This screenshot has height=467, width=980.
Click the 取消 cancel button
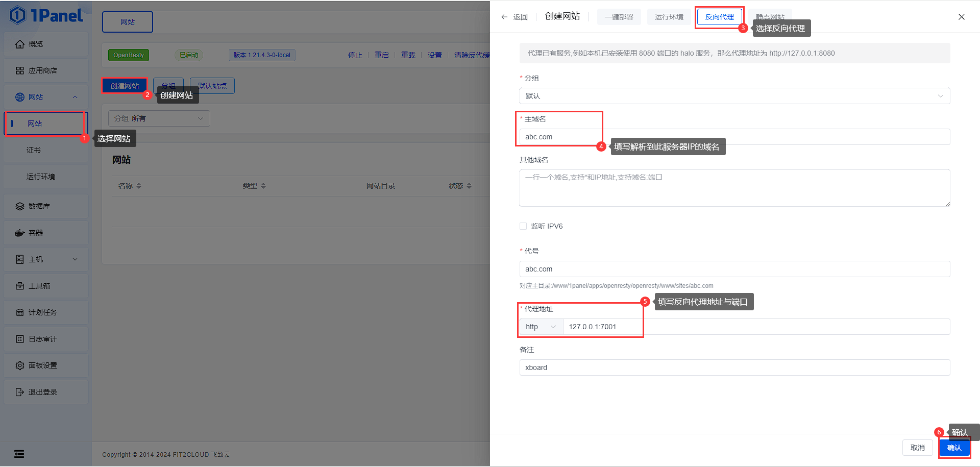point(917,448)
